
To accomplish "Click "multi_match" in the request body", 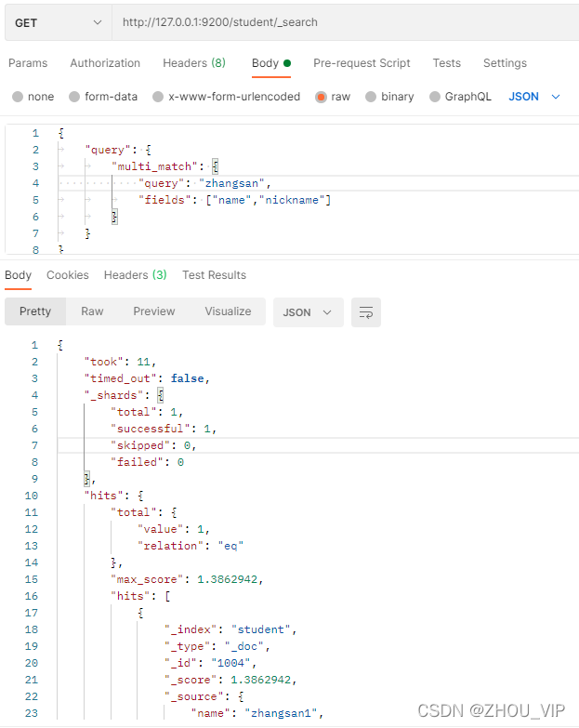I will click(154, 166).
